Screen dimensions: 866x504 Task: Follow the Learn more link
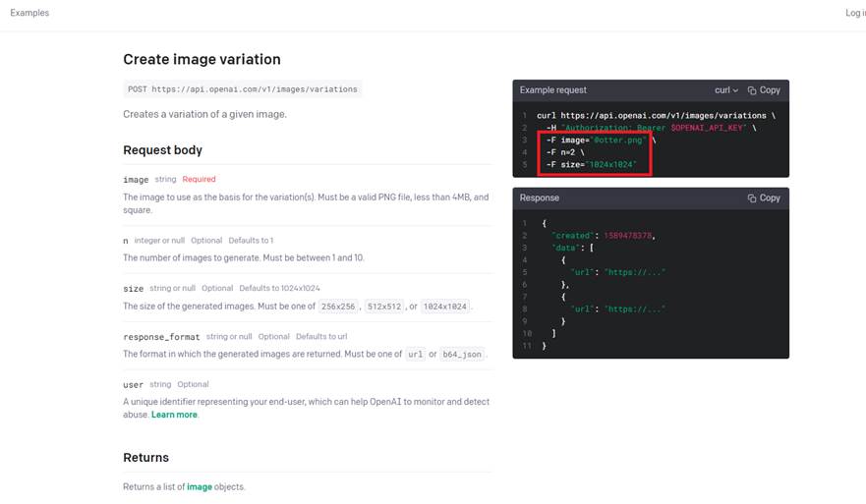click(174, 415)
